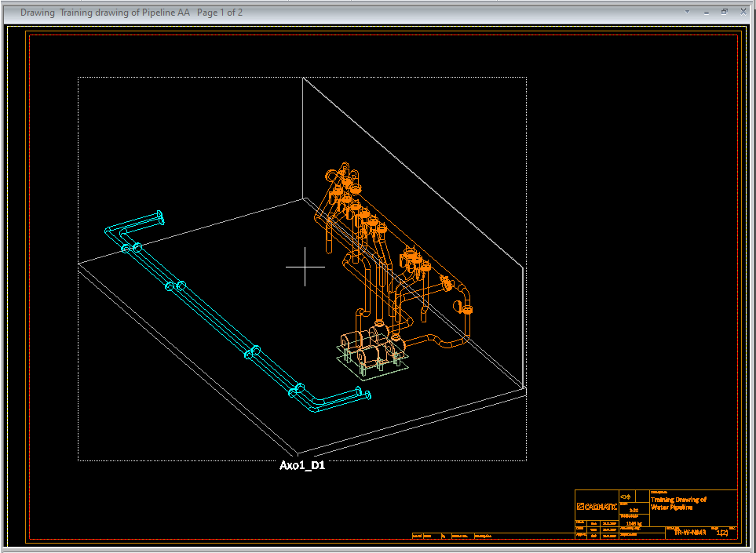Select the Axo1_D1 view label

coord(302,465)
